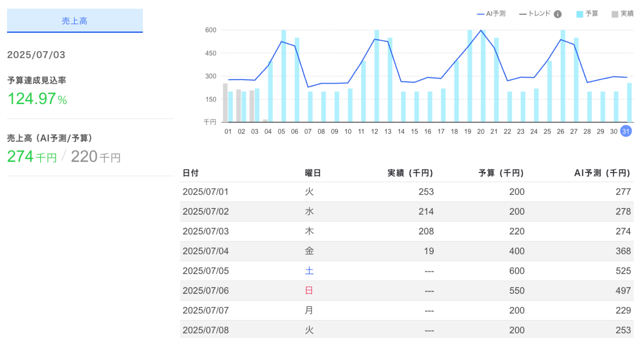Select the 2025/07/05 date cell in table
This screenshot has height=338, width=644.
[206, 271]
